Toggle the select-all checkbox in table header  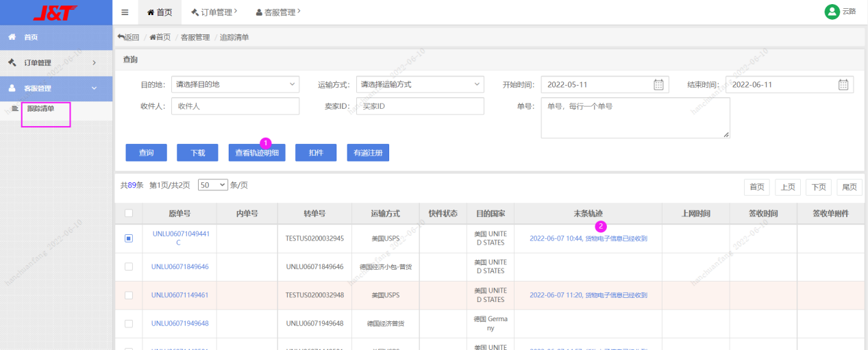(128, 214)
